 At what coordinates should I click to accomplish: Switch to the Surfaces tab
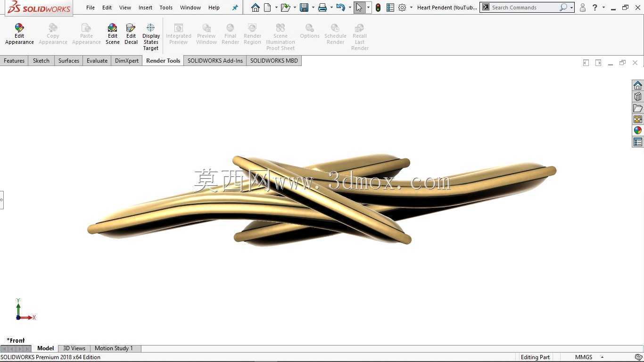tap(69, 61)
